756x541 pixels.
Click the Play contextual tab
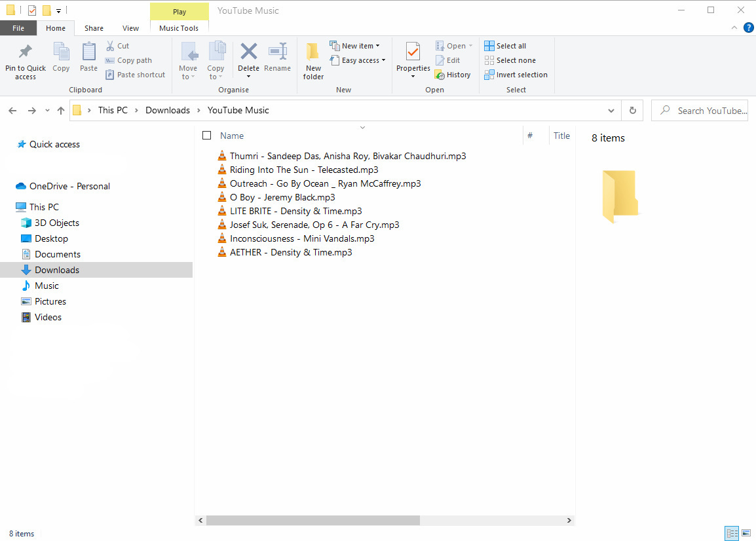pos(180,12)
